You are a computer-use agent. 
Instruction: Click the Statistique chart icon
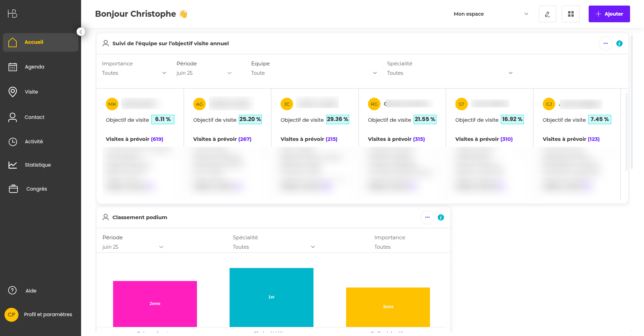pos(13,165)
